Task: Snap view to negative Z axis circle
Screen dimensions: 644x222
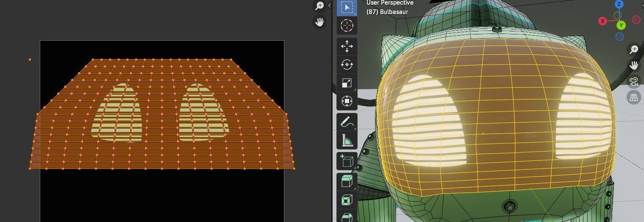Action: [x=619, y=37]
